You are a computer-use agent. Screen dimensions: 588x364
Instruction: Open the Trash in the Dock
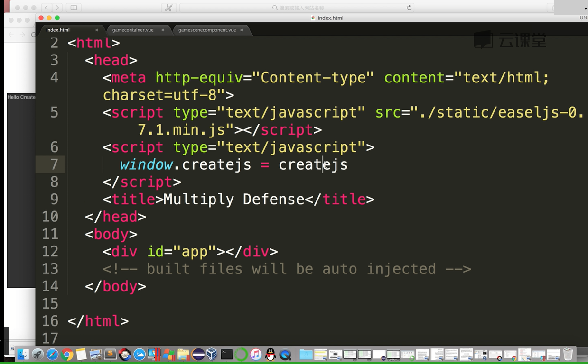click(568, 354)
